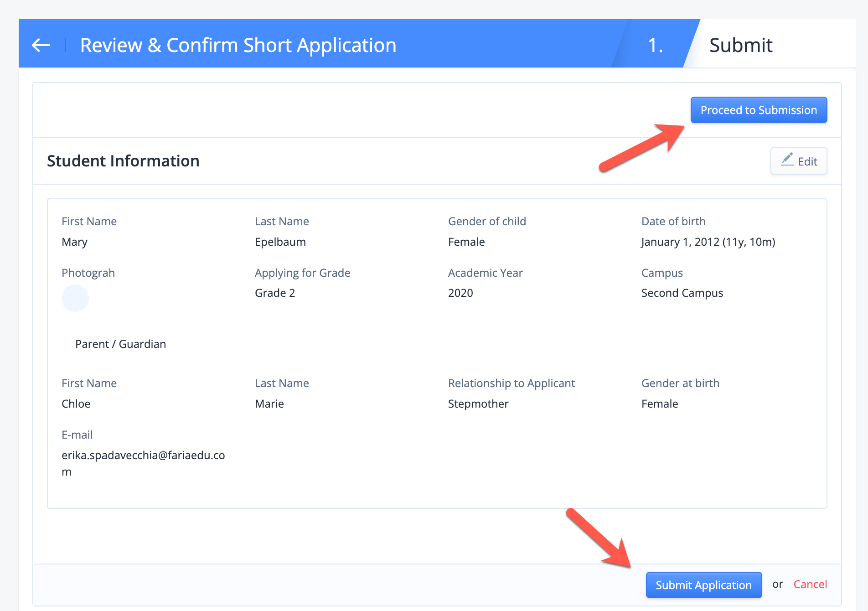Select the Submit step tab

(x=741, y=45)
